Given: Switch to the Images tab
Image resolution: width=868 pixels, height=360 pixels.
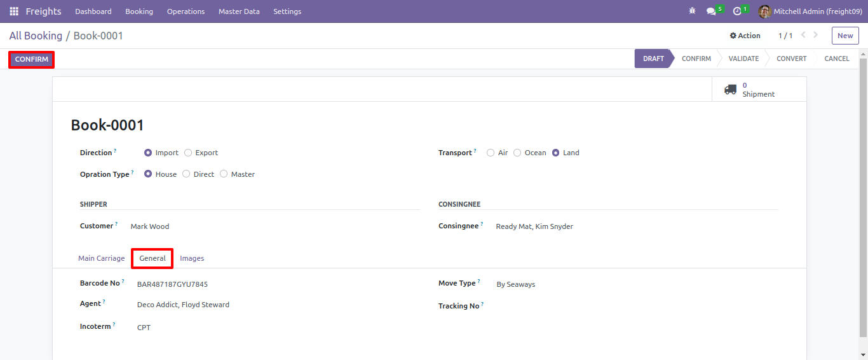Looking at the screenshot, I should coord(192,258).
